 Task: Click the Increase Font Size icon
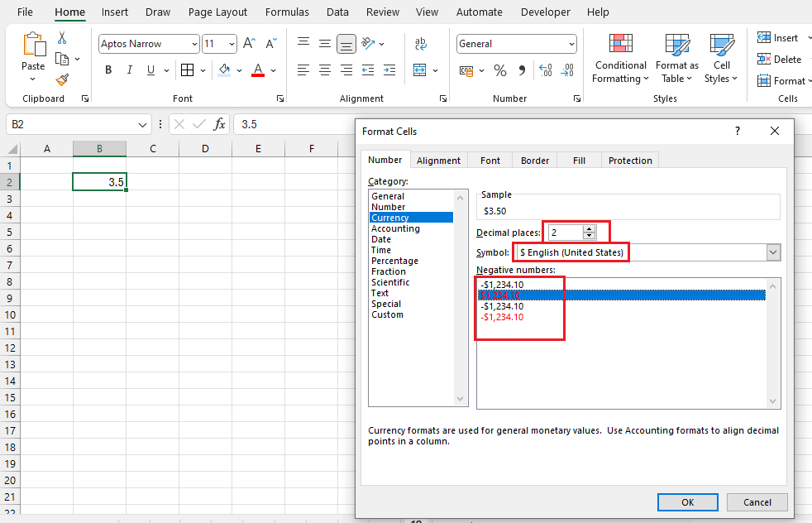click(x=249, y=44)
